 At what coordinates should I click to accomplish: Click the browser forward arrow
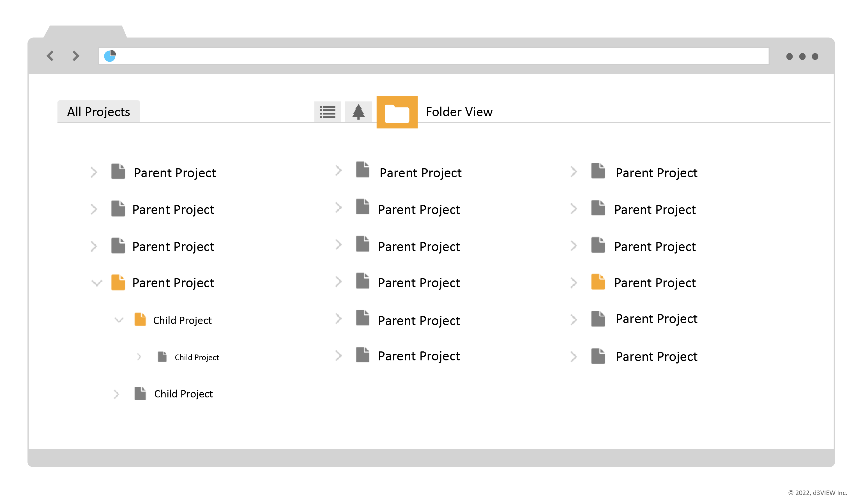(76, 56)
